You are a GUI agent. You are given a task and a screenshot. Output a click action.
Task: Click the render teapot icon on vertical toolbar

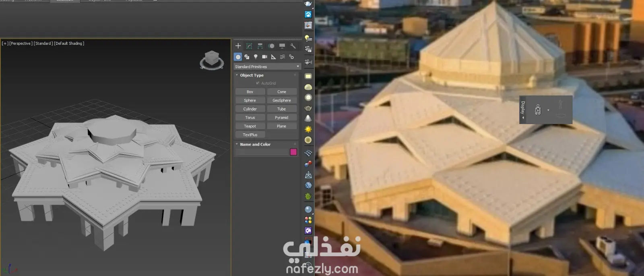pos(308,4)
